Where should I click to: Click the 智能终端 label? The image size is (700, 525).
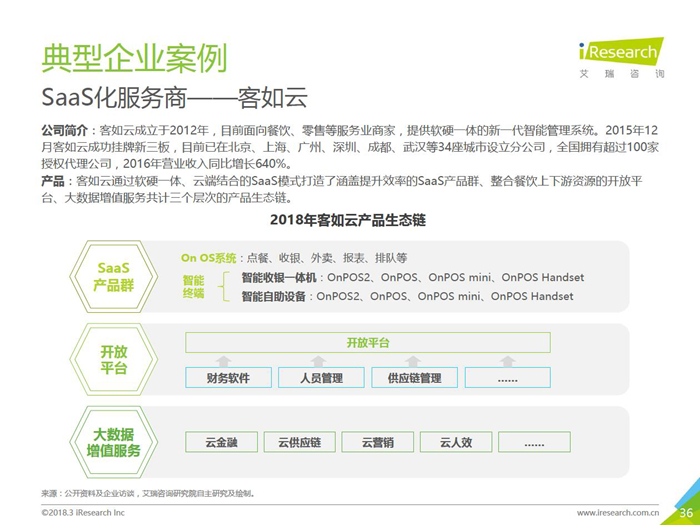tap(193, 287)
